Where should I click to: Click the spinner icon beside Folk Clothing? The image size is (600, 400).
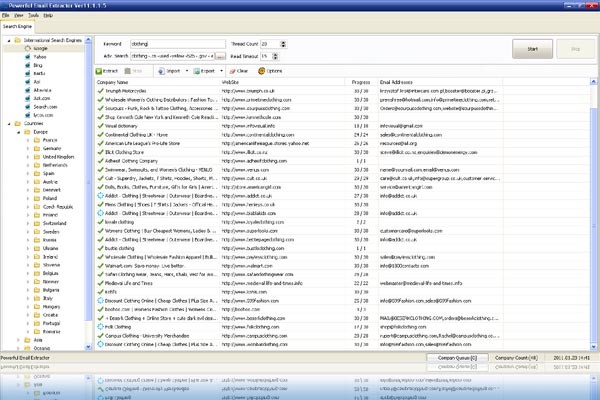100,327
